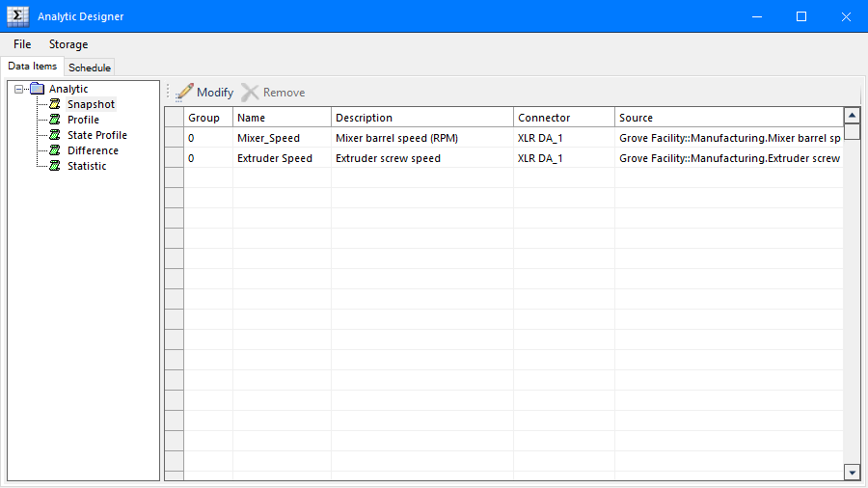Click the Connector column header
The image size is (868, 488).
tap(564, 118)
